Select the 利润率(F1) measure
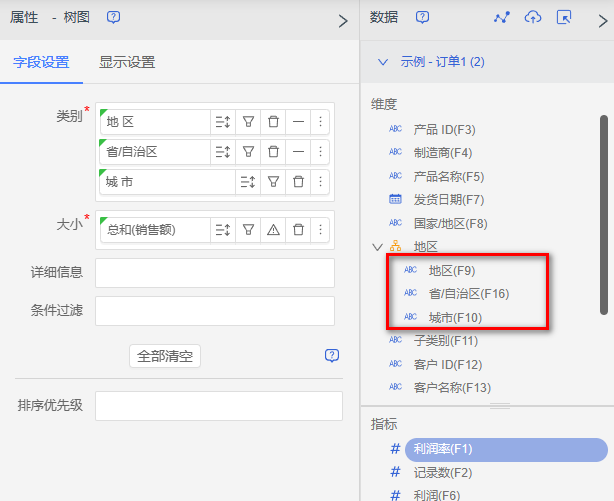 coord(442,449)
